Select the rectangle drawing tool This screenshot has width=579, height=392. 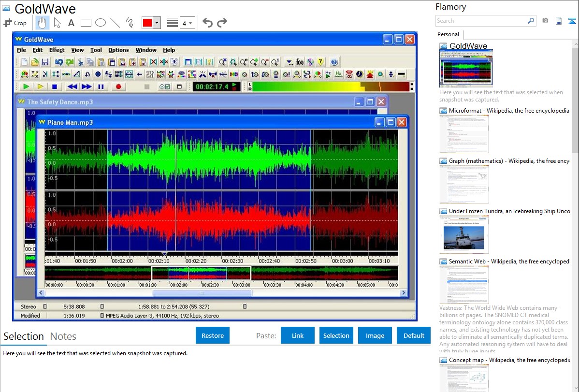[x=86, y=23]
